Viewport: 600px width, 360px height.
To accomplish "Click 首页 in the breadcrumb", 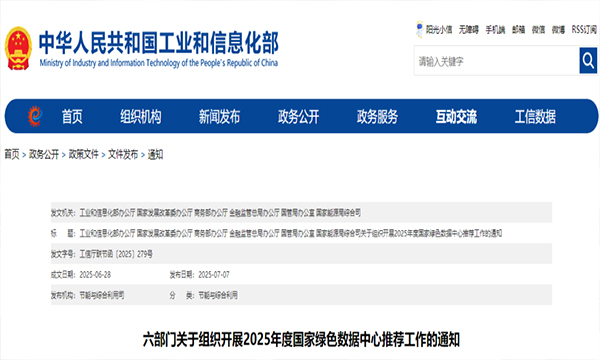I will pyautogui.click(x=12, y=154).
